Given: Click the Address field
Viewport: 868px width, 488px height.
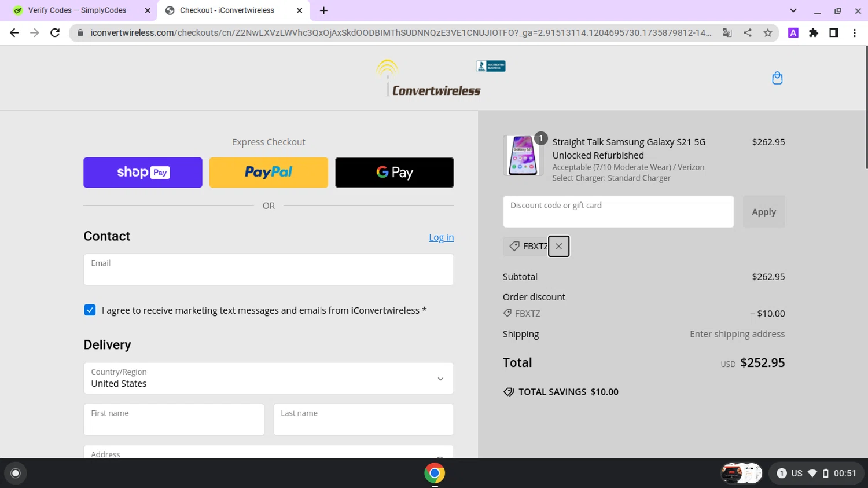Looking at the screenshot, I should [269, 452].
